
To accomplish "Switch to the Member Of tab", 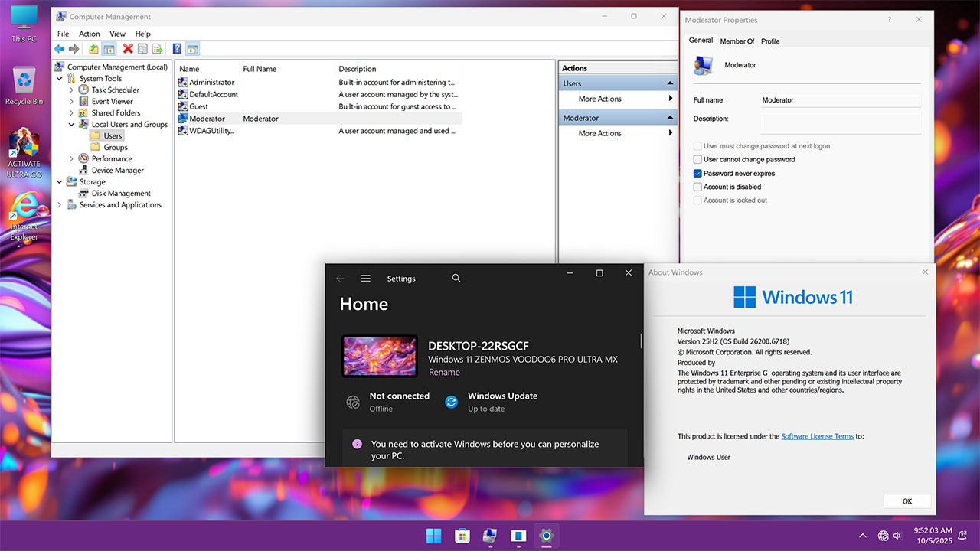I will 737,41.
